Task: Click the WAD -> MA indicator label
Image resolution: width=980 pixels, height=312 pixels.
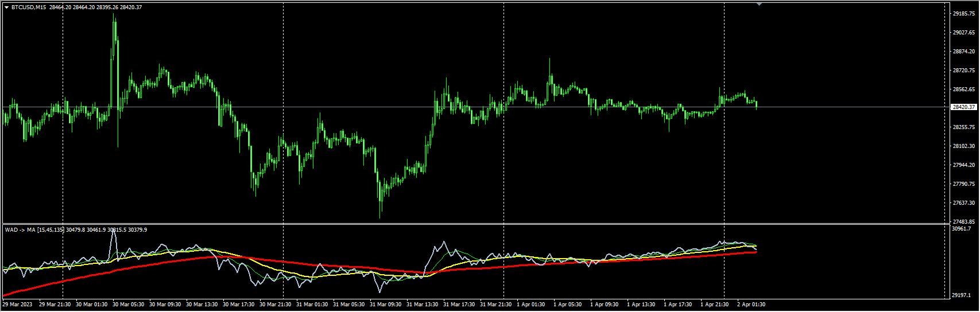Action: (x=20, y=230)
